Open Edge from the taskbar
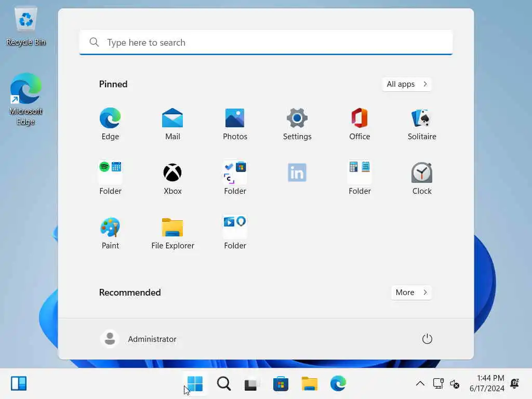 (338, 384)
